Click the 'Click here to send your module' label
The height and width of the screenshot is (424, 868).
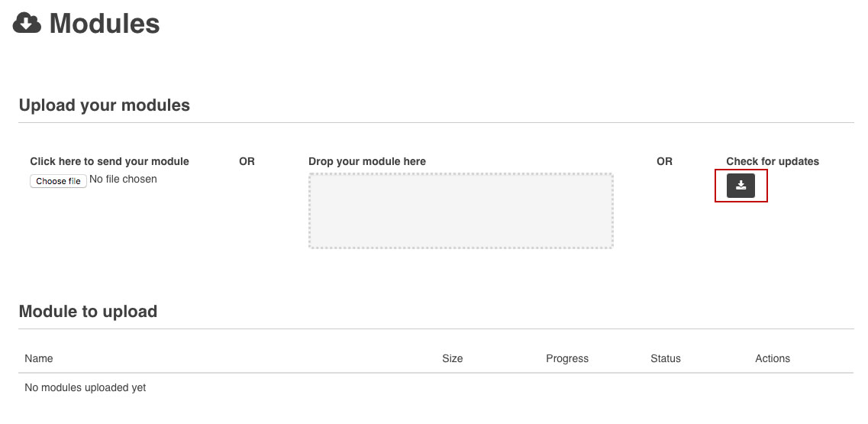click(x=109, y=161)
